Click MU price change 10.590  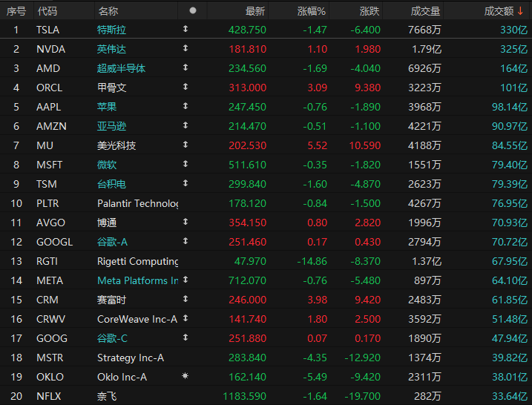click(x=365, y=145)
